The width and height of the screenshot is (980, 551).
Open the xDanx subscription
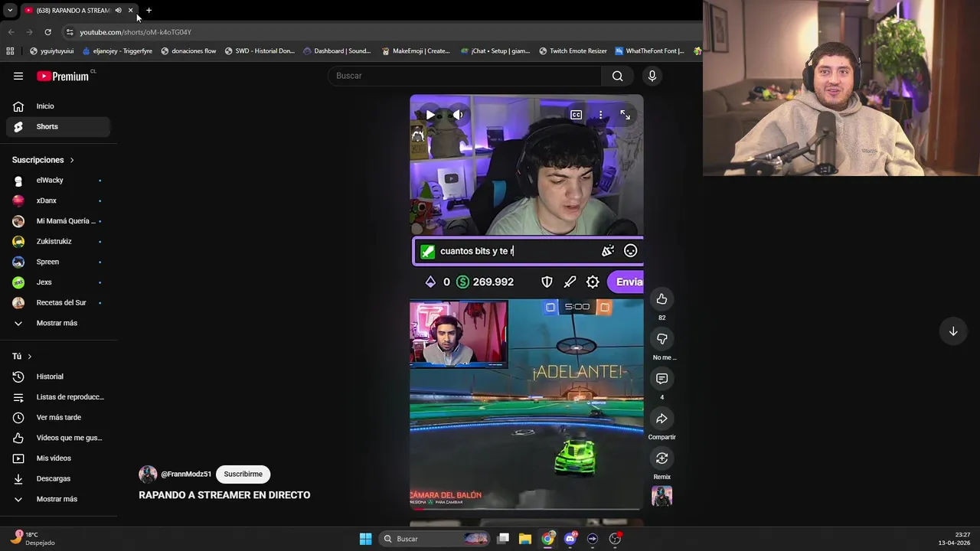click(58, 201)
